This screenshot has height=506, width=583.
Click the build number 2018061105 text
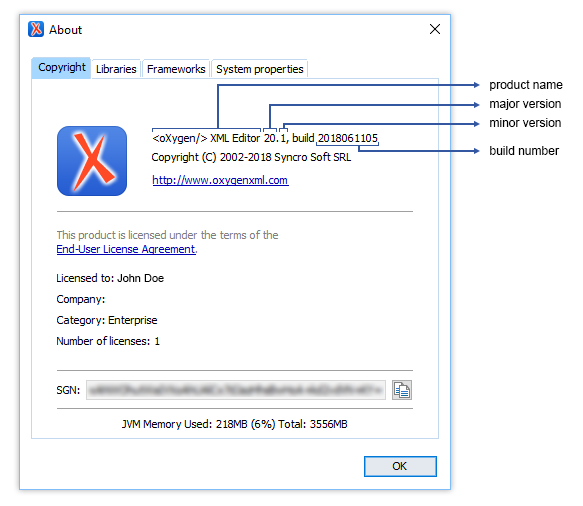click(348, 138)
